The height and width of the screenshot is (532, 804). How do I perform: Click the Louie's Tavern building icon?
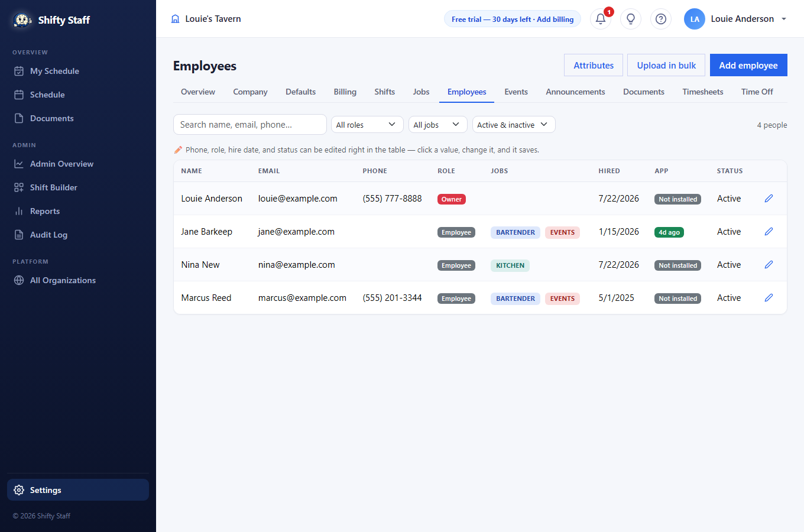(175, 19)
